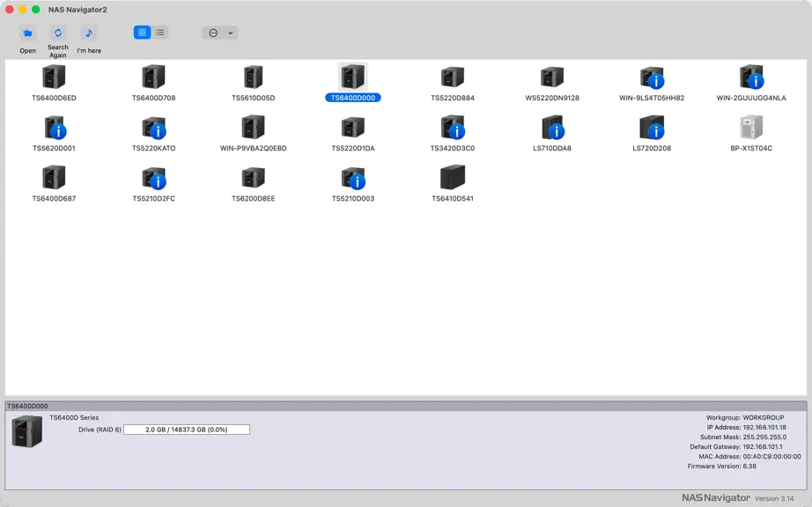Click the green full-screen window button

pos(36,10)
